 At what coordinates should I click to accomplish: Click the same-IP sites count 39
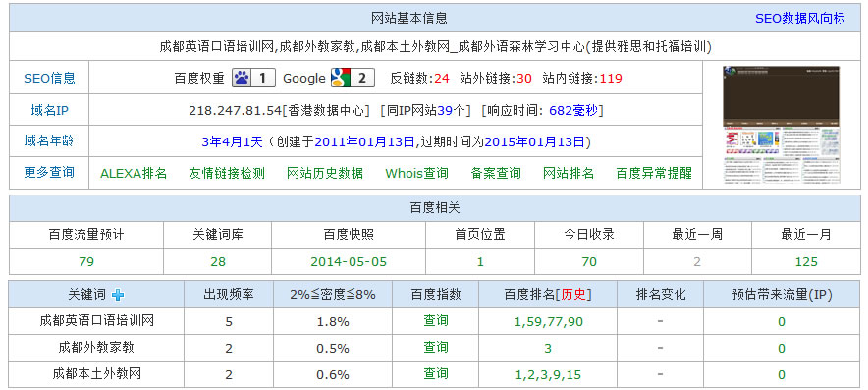tap(445, 111)
